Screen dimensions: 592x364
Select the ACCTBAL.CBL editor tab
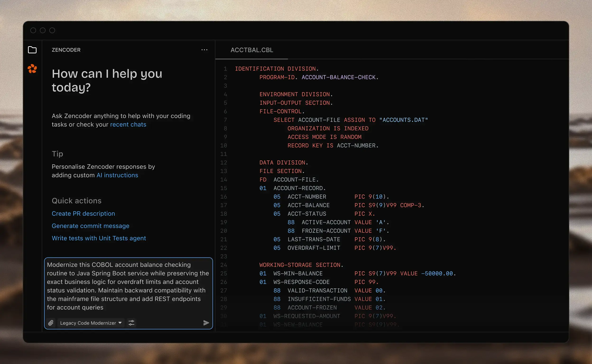click(x=252, y=50)
